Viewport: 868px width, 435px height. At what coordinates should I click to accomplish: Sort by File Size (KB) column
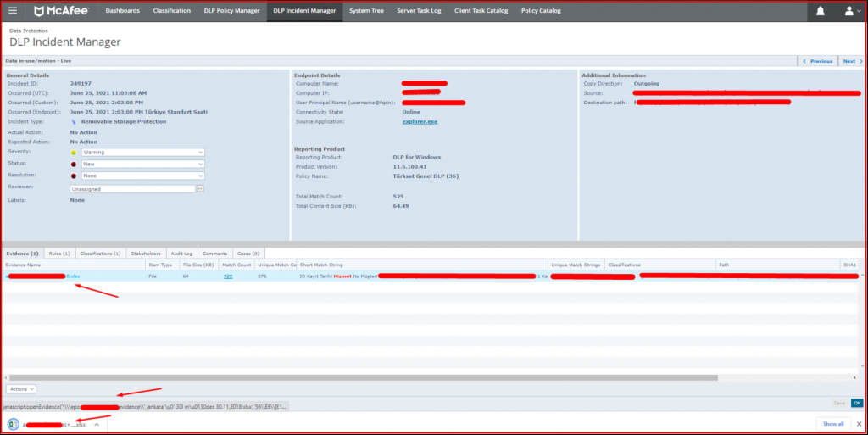click(198, 265)
